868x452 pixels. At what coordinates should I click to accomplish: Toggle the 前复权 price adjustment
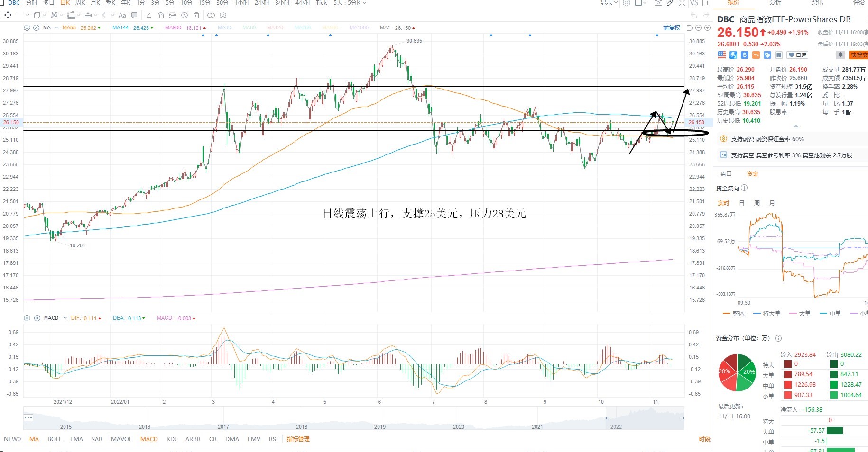pos(671,28)
